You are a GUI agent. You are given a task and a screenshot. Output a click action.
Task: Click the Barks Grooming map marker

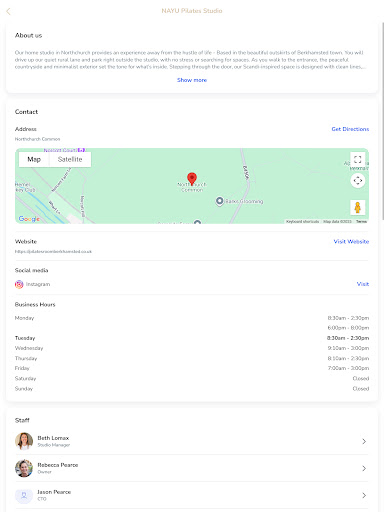[x=219, y=201]
